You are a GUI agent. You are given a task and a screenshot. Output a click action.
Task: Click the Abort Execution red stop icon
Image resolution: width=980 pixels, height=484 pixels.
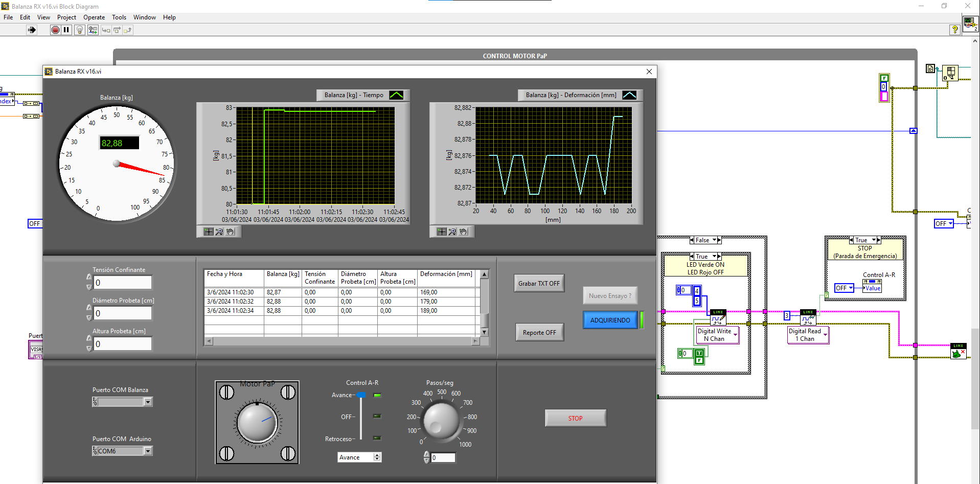point(55,30)
